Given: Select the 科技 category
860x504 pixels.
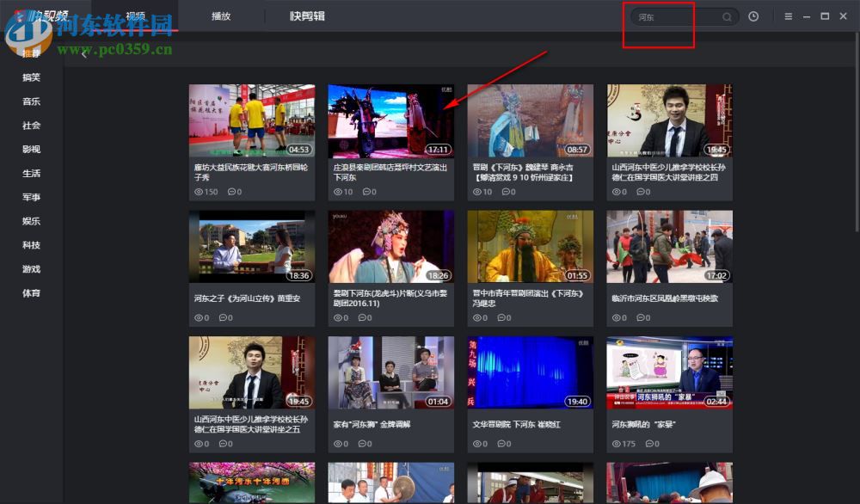Looking at the screenshot, I should pyautogui.click(x=31, y=245).
